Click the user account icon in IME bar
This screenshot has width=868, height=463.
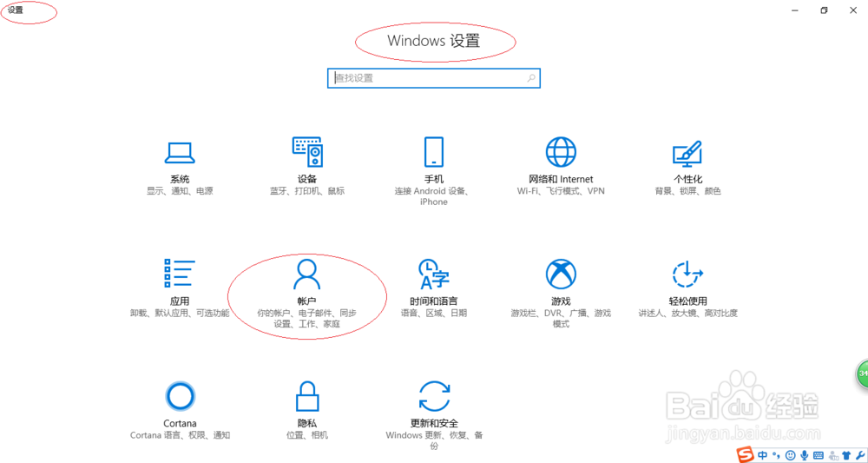point(833,455)
